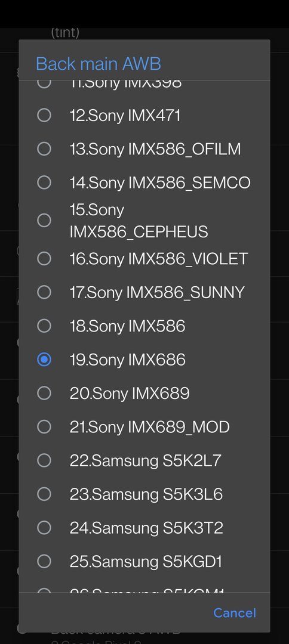Select 20.Sony IMX689 sensor option

pyautogui.click(x=144, y=394)
